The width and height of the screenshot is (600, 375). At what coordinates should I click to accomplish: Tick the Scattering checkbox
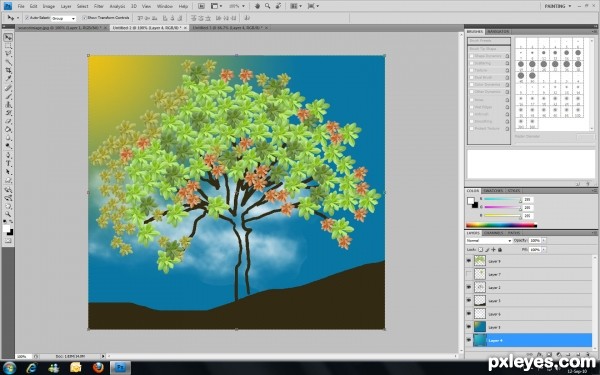(x=472, y=63)
